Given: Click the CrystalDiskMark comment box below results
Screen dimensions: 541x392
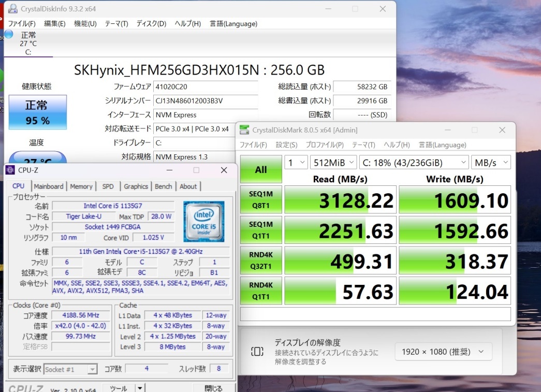Looking at the screenshot, I should click(x=375, y=314).
